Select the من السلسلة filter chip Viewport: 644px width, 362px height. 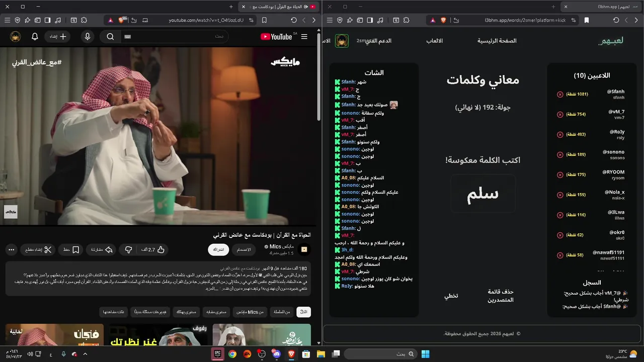click(281, 312)
